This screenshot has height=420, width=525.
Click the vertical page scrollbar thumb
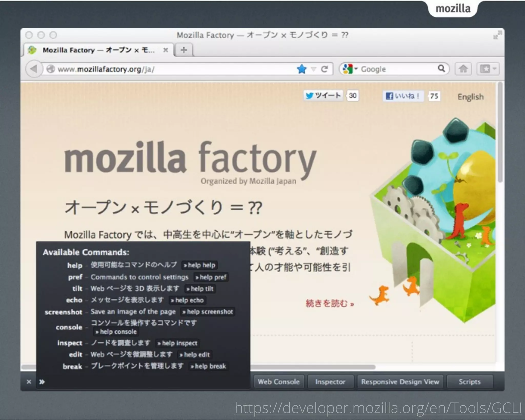[x=500, y=132]
